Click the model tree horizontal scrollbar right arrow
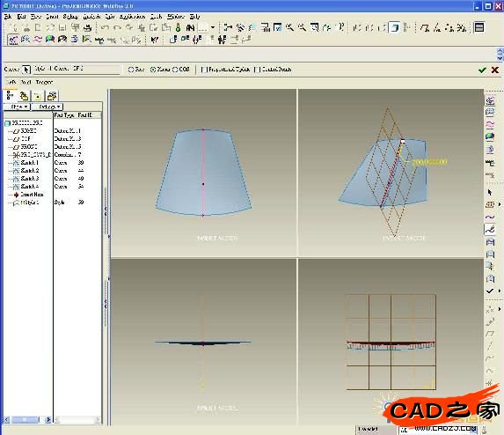The width and height of the screenshot is (504, 435). 48,419
